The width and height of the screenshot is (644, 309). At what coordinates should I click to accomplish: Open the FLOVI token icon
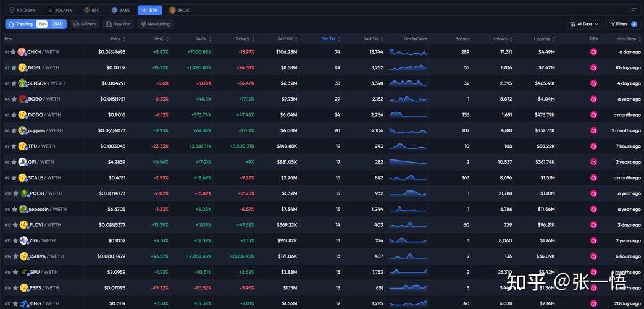[24, 225]
